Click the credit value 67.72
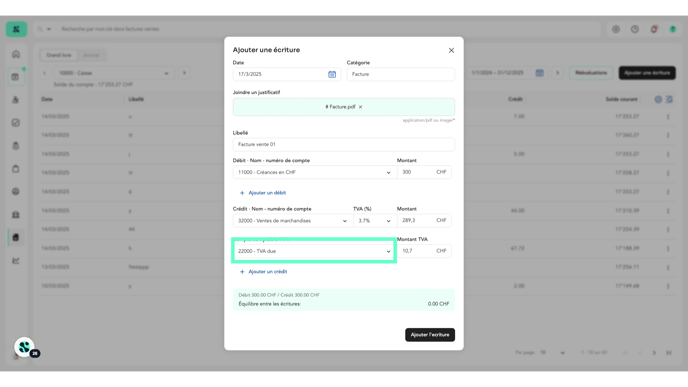This screenshot has width=688, height=387. tap(518, 249)
